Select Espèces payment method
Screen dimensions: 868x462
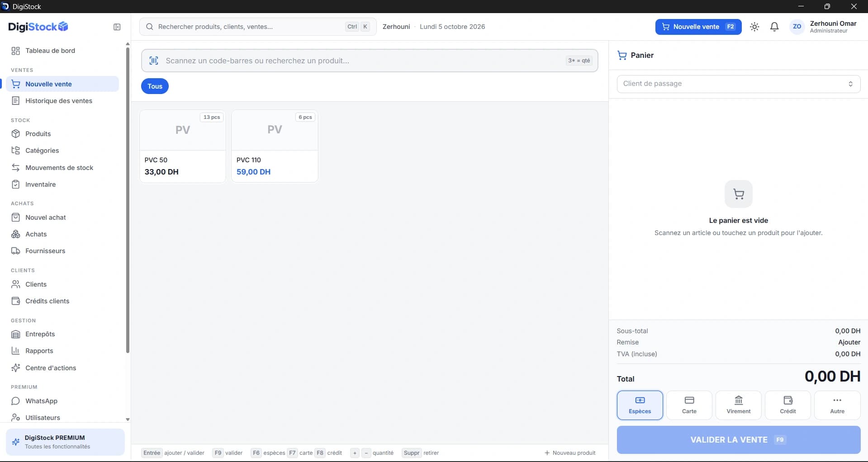pyautogui.click(x=640, y=405)
